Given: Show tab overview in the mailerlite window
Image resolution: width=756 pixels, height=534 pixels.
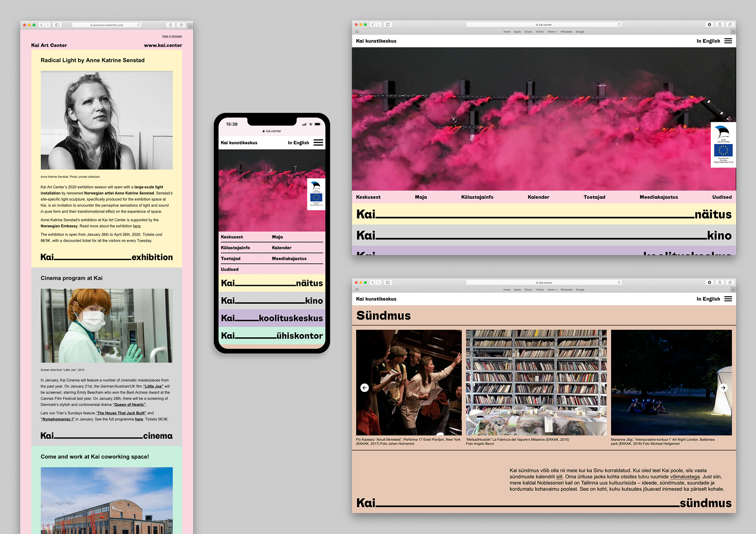Looking at the screenshot, I should [x=181, y=25].
